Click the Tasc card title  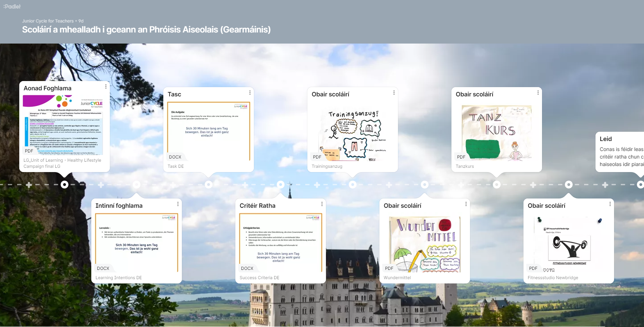[174, 94]
